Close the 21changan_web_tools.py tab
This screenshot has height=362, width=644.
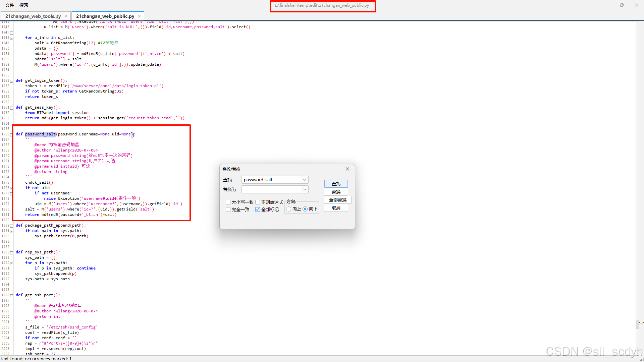[x=66, y=16]
